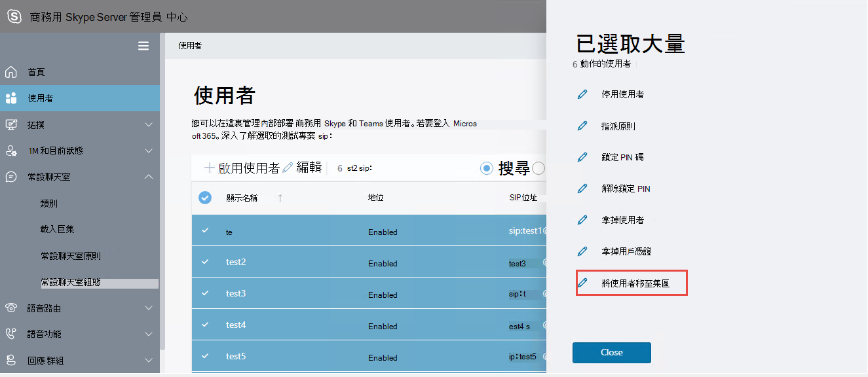Viewport: 868px width, 377px height.
Task: Click the display name test5 cell
Action: point(236,356)
